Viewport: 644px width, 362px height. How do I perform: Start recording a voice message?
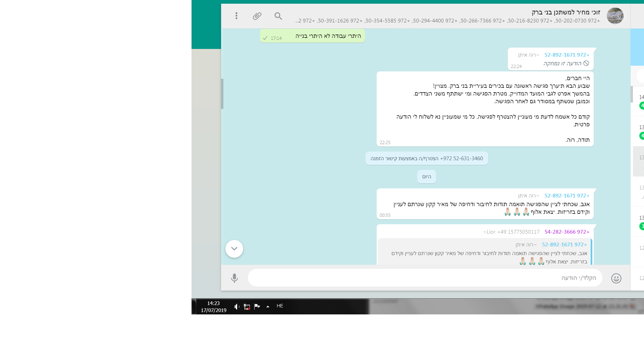(x=234, y=278)
